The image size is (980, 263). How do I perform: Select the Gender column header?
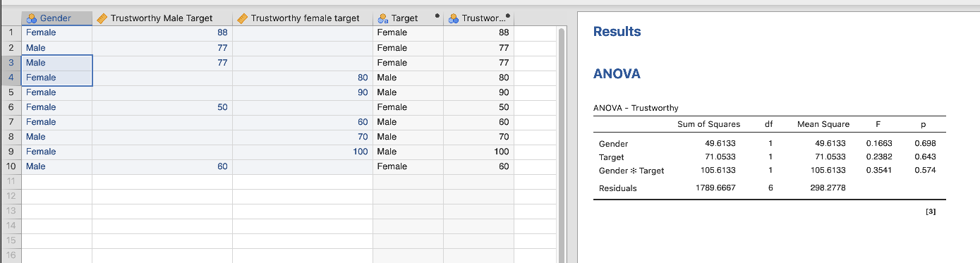pyautogui.click(x=56, y=18)
